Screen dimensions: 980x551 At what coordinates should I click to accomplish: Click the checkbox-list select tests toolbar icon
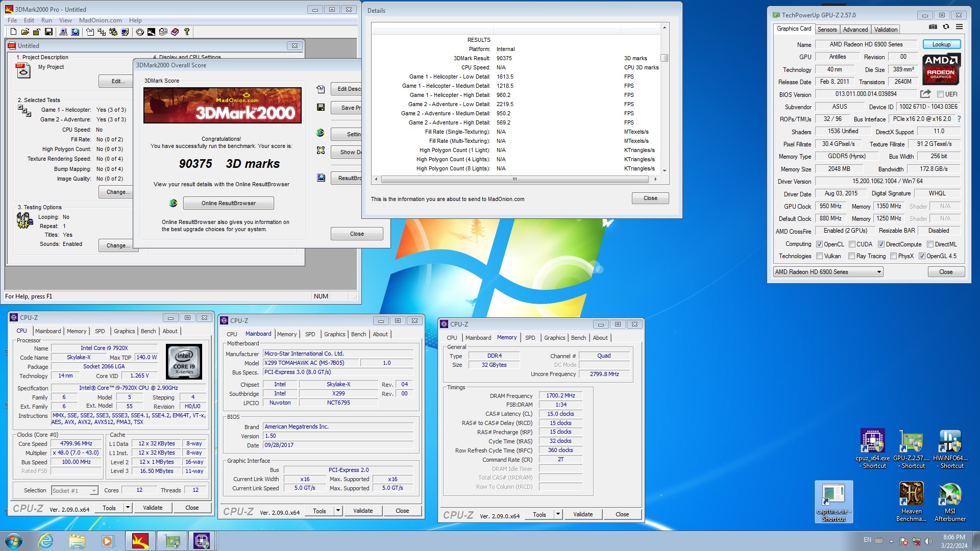(x=102, y=32)
